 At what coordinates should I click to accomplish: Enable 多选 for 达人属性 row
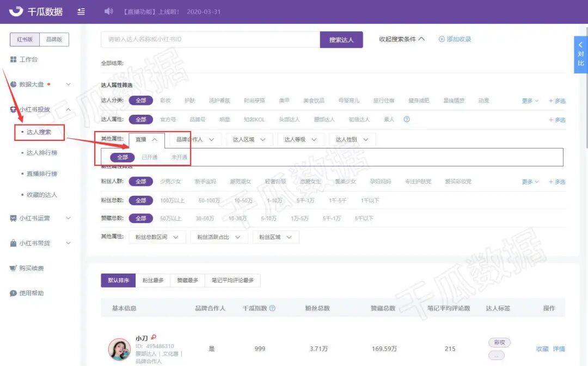click(x=557, y=120)
